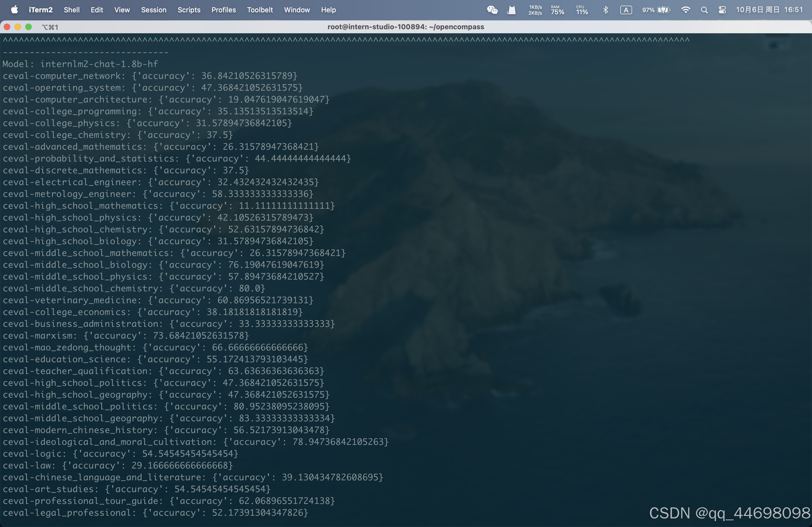Open the Wi-Fi menu
The height and width of the screenshot is (527, 812).
(686, 10)
